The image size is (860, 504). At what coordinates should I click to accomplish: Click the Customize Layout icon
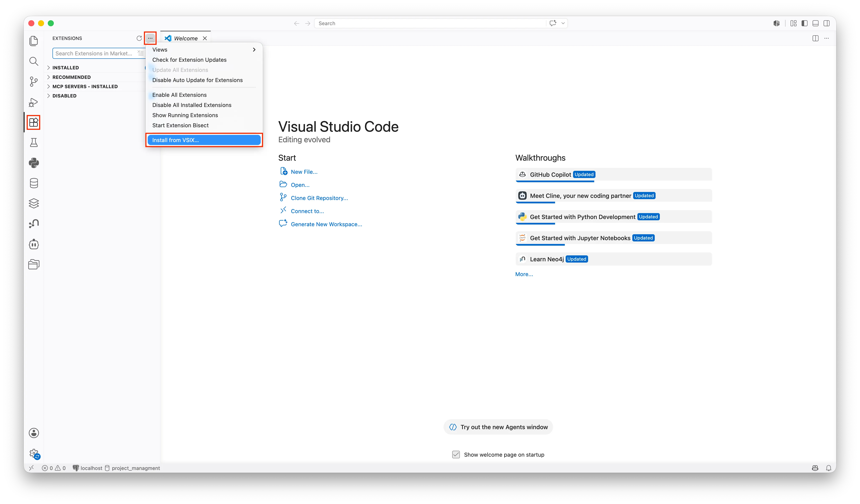[794, 23]
